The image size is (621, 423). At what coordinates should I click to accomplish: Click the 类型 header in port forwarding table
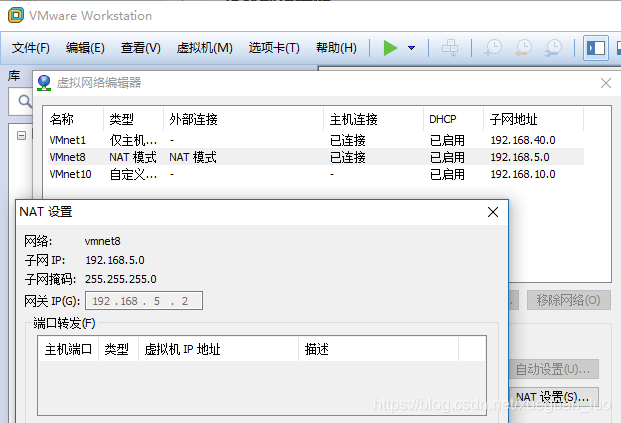(118, 349)
